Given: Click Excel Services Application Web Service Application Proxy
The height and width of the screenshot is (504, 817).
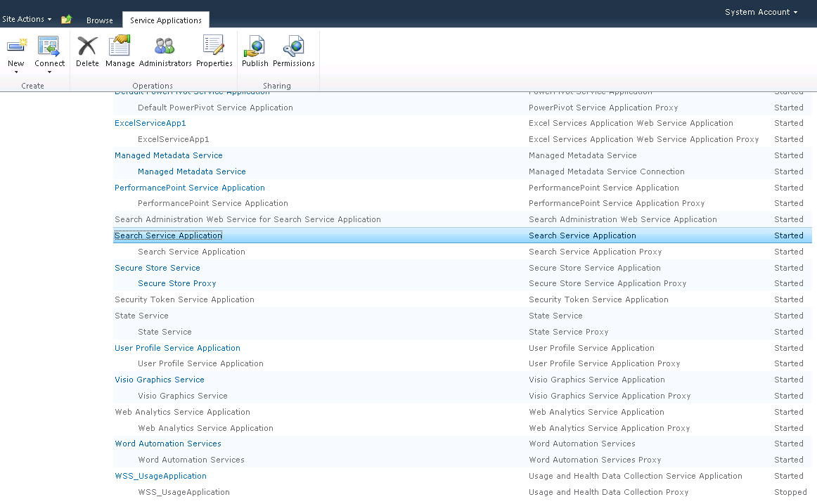Looking at the screenshot, I should [x=643, y=140].
